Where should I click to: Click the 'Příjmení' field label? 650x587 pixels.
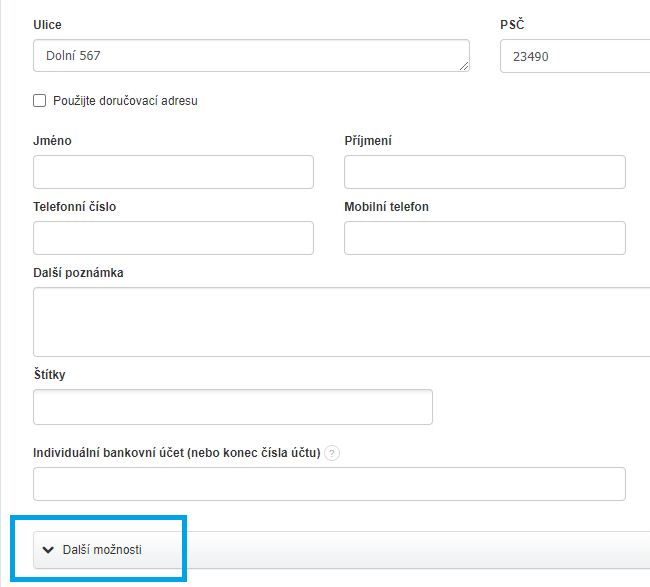pyautogui.click(x=368, y=141)
